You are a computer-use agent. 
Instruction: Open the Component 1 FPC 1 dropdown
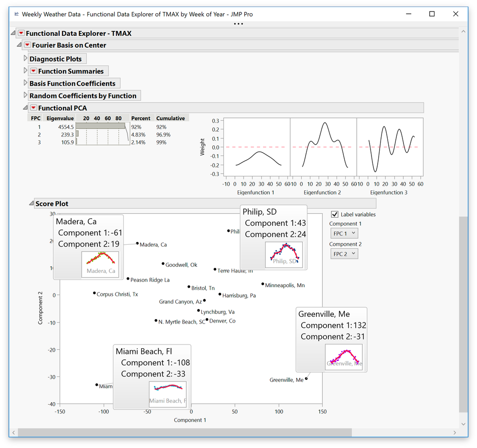point(344,233)
